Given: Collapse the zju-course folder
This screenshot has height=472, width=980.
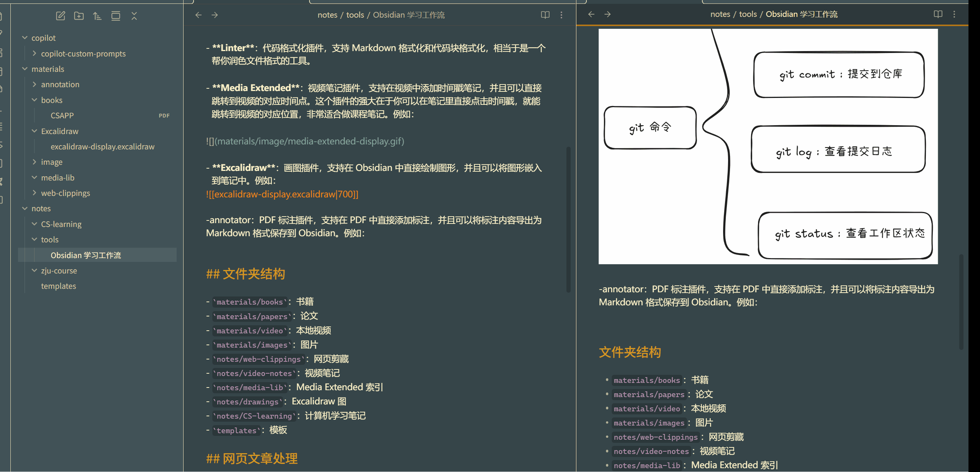Looking at the screenshot, I should [35, 270].
